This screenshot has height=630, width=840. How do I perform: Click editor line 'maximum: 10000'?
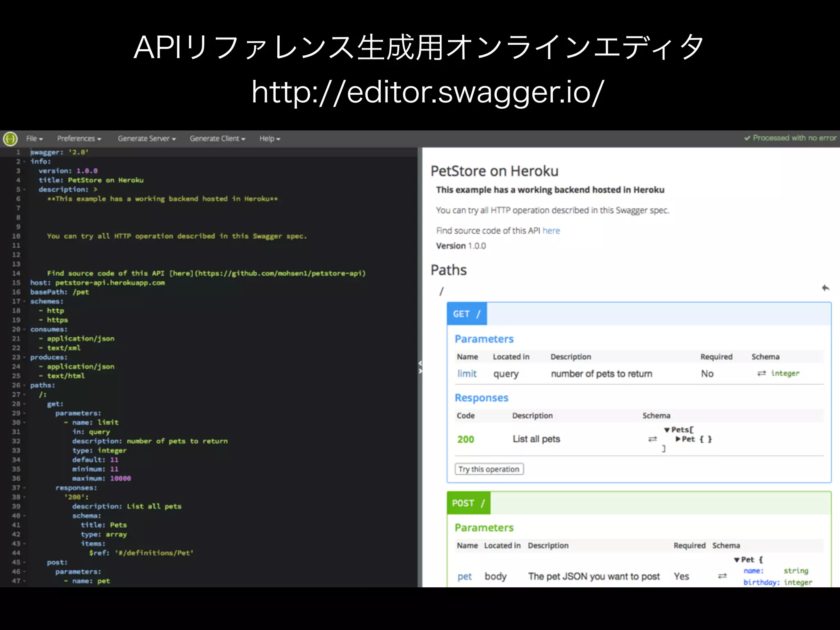102,478
